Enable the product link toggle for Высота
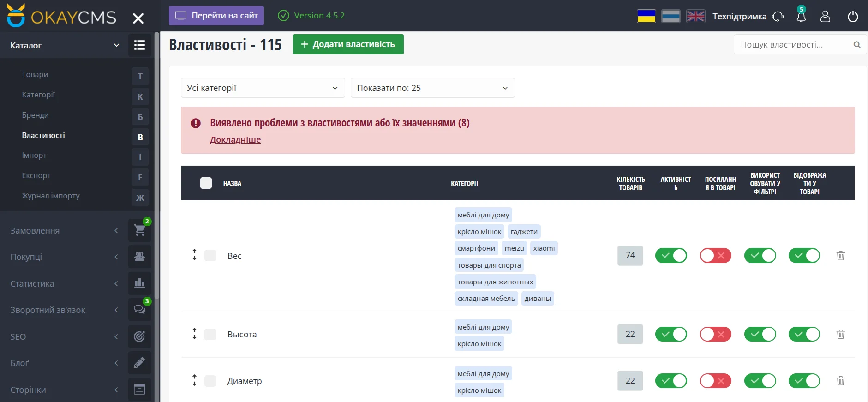Screen dimensions: 868x402 715,334
